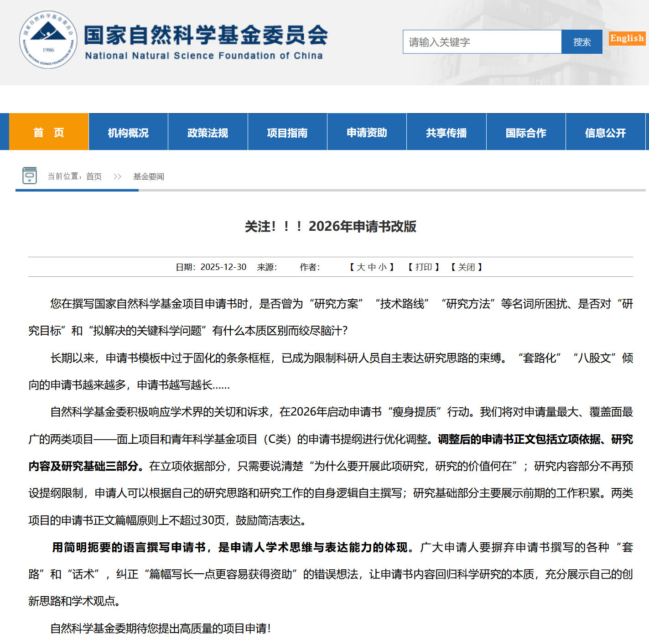Click the NSFC circular logo emblem
The image size is (649, 644).
[48, 40]
